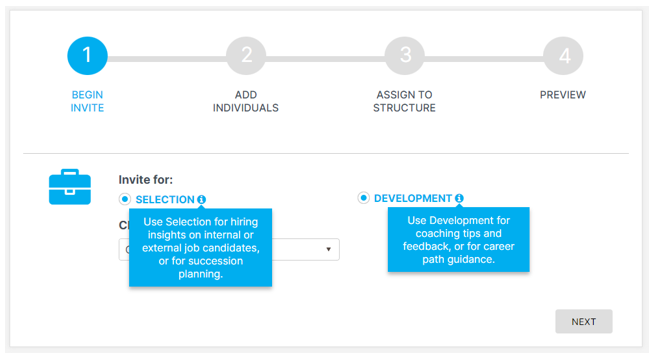This screenshot has width=657, height=362.
Task: Click the info icon next to SELECTION
Action: click(x=202, y=199)
